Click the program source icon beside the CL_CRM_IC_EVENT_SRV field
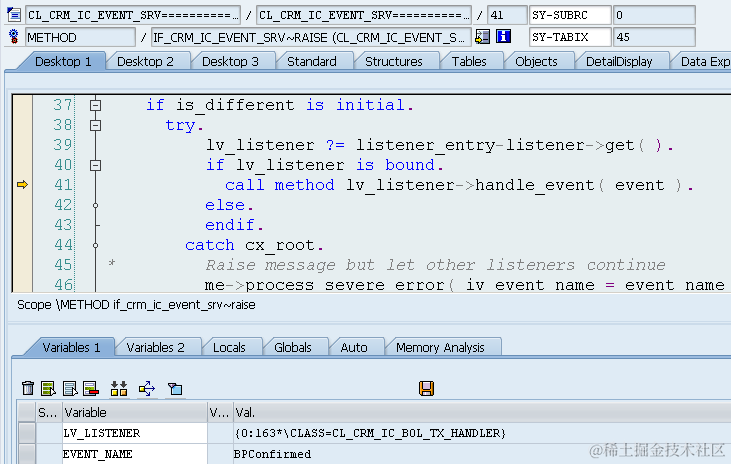 14,15
